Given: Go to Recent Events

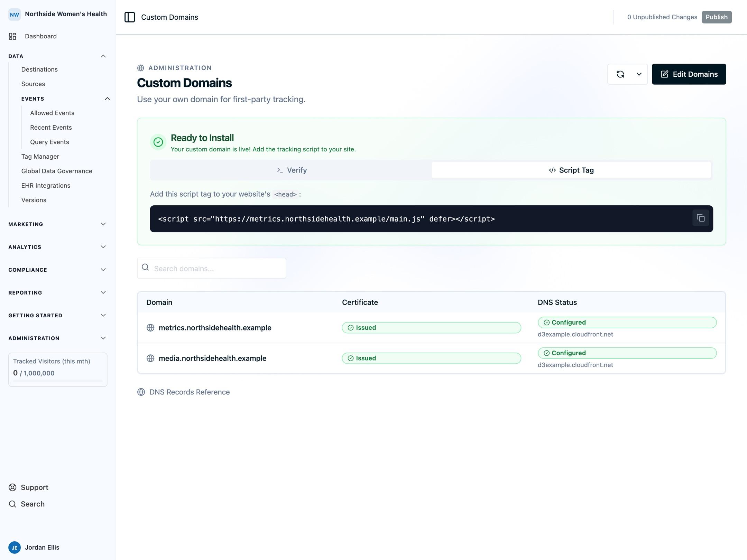Looking at the screenshot, I should [51, 128].
